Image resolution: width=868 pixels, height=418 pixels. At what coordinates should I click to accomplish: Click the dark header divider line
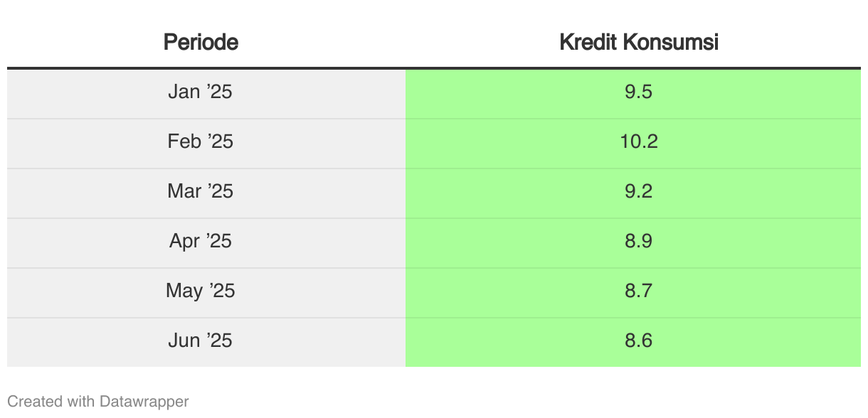coord(434,68)
